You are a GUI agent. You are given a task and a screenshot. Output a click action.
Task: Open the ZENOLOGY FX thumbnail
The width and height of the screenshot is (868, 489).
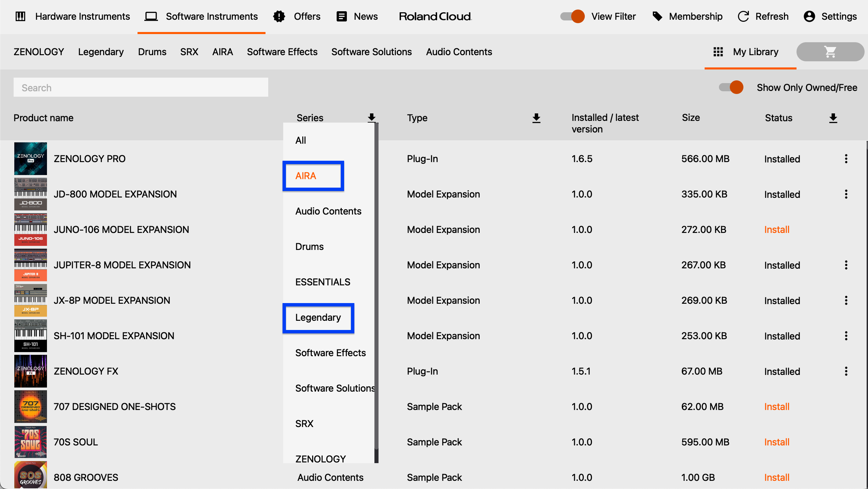coord(31,371)
